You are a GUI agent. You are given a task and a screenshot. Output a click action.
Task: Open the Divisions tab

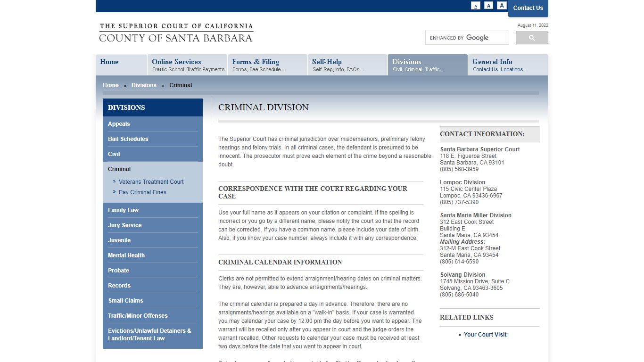point(428,65)
